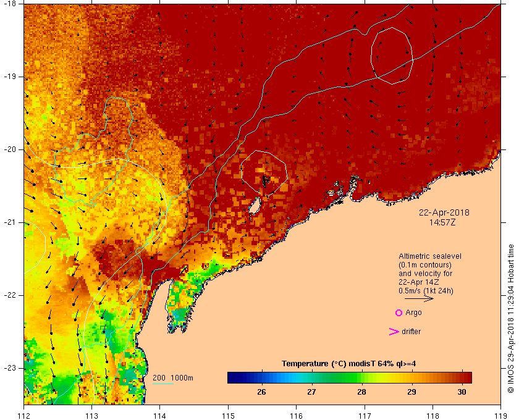Click the colorbar tick label 28
519x420 pixels.
tap(362, 392)
